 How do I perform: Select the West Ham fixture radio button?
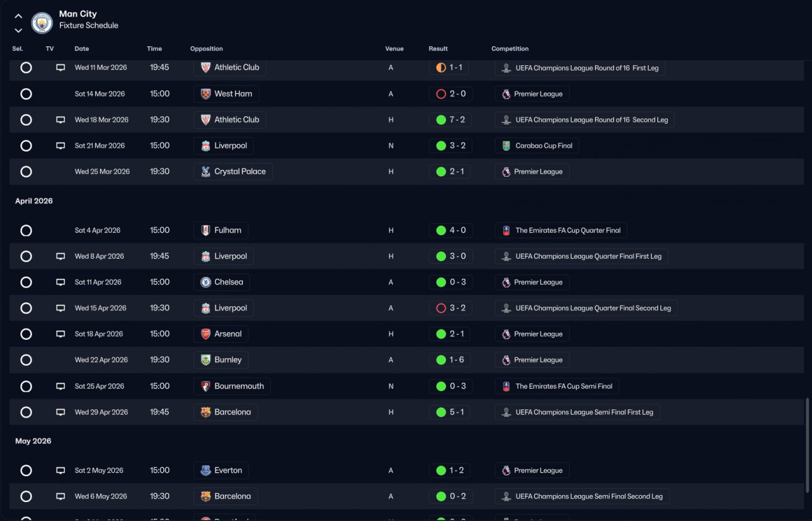[x=26, y=94]
